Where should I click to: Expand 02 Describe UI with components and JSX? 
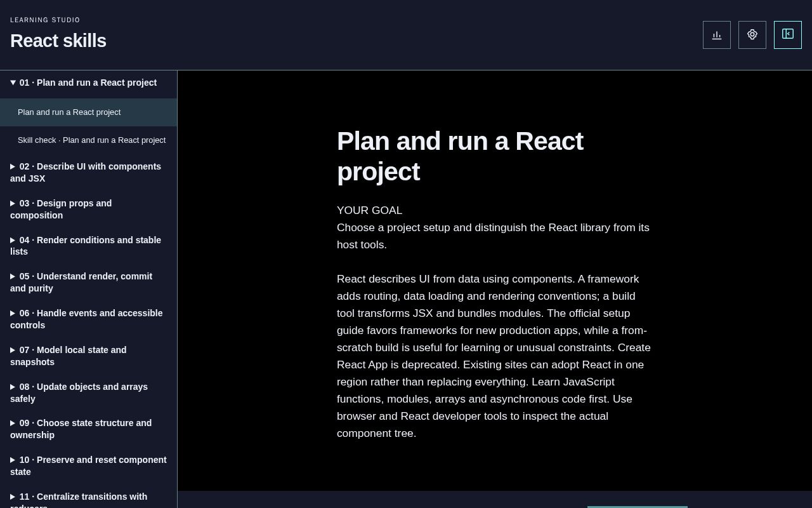(x=88, y=173)
